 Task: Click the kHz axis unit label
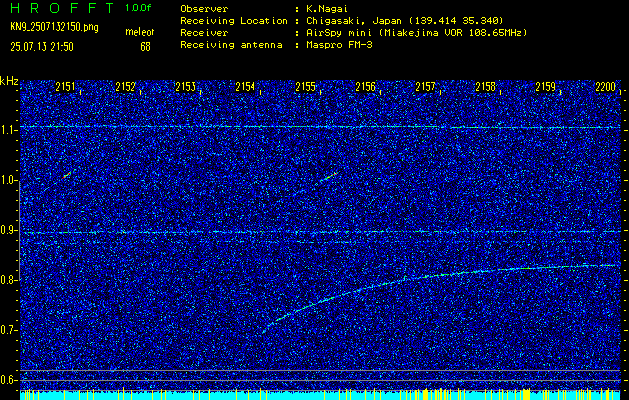(x=9, y=81)
